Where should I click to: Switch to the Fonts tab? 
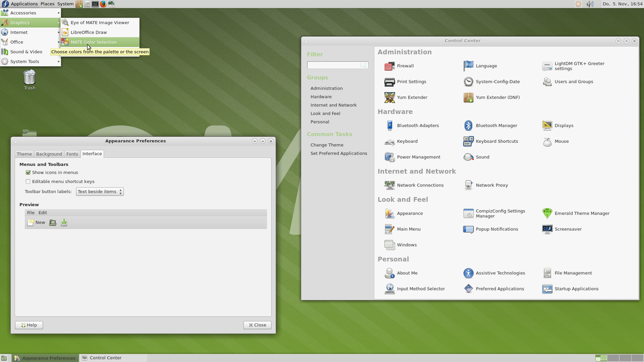pyautogui.click(x=71, y=154)
